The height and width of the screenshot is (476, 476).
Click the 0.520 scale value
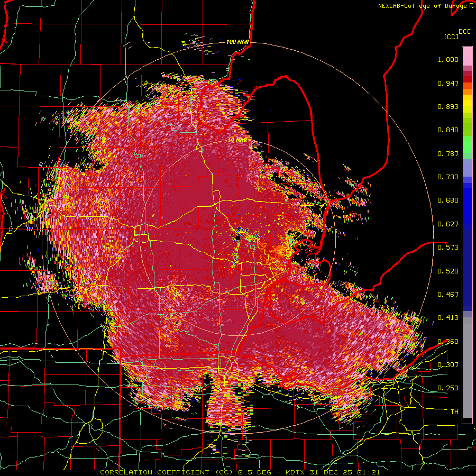click(x=448, y=271)
